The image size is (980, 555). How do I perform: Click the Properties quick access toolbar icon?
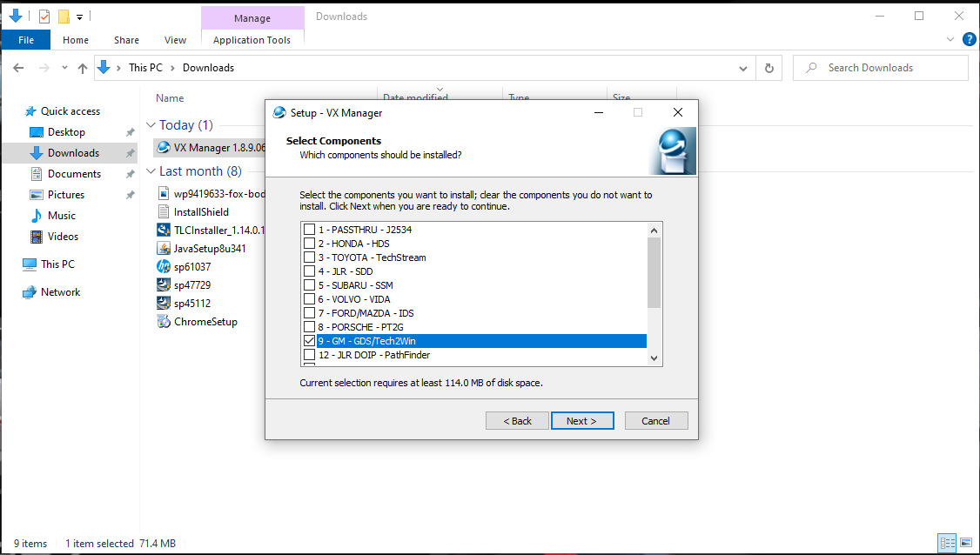44,17
